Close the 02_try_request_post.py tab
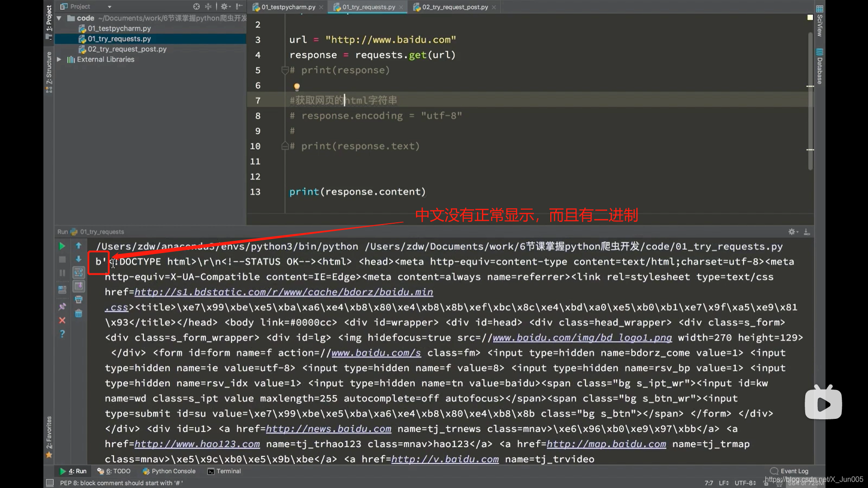Viewport: 868px width, 488px height. (494, 7)
